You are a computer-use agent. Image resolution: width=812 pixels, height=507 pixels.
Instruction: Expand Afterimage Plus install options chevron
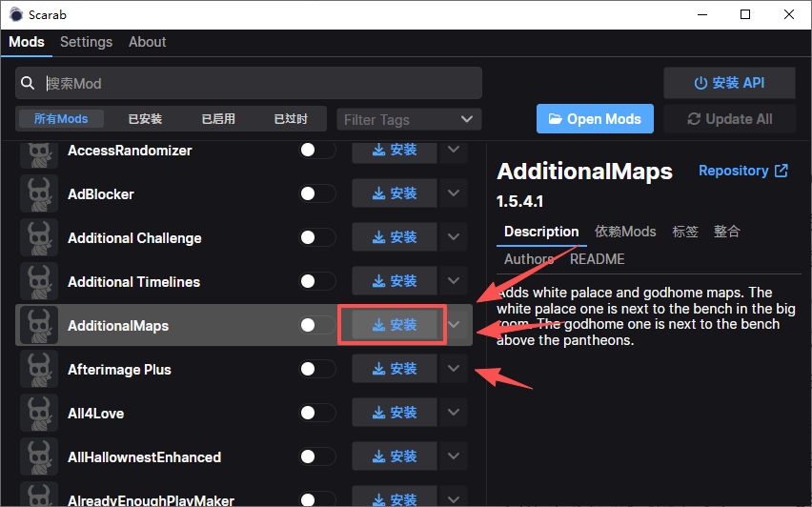pos(454,368)
